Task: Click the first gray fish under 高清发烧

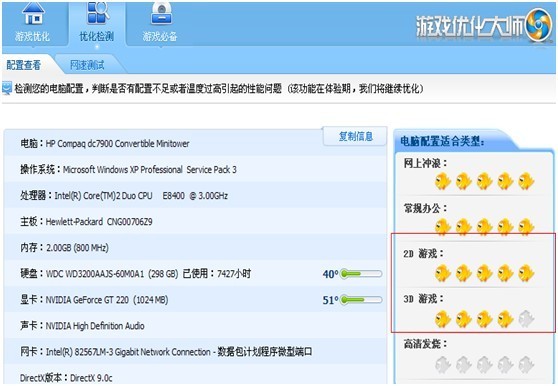Action: 443,365
